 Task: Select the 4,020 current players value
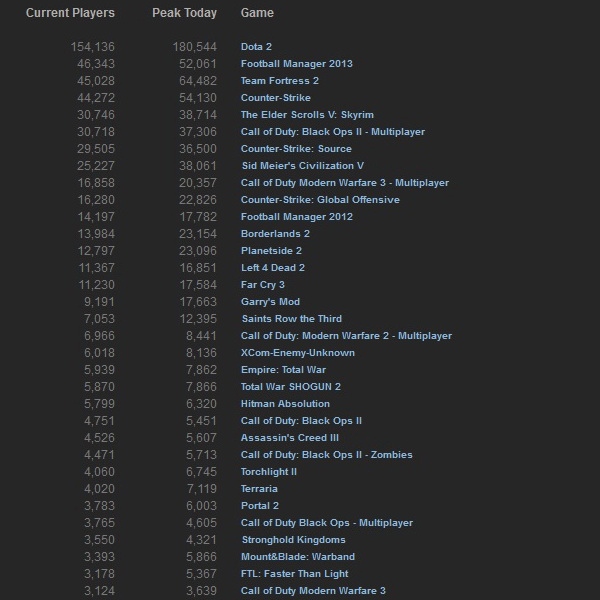[x=99, y=488]
